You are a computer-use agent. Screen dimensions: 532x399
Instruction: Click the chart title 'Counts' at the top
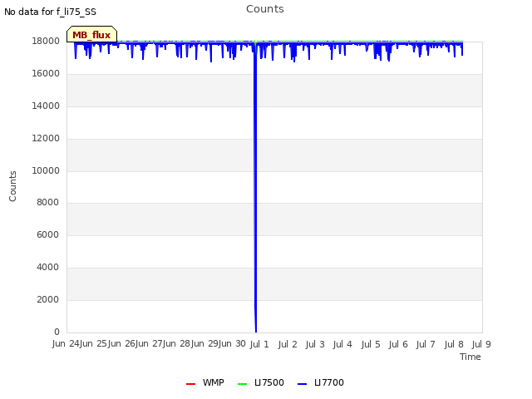click(265, 9)
